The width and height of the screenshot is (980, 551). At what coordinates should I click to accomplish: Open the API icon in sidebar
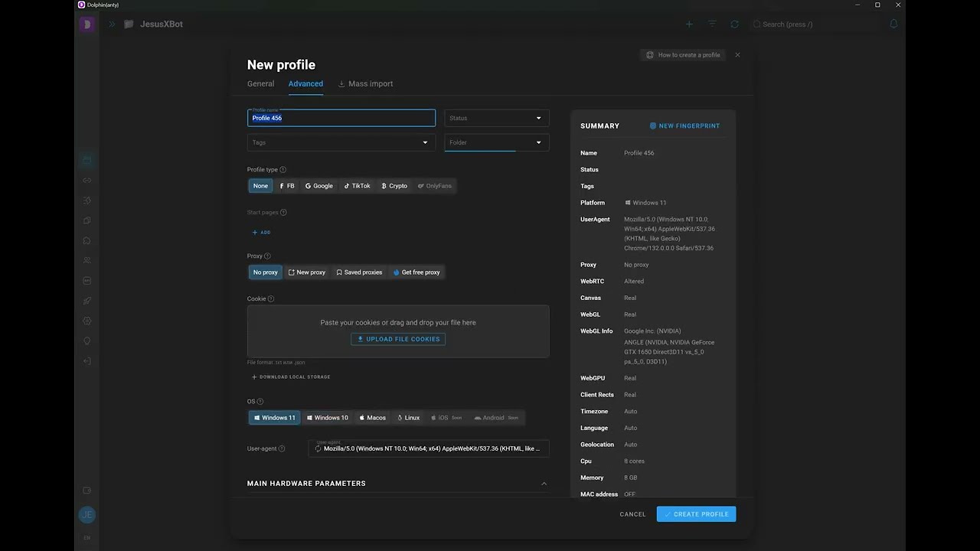pos(87,281)
